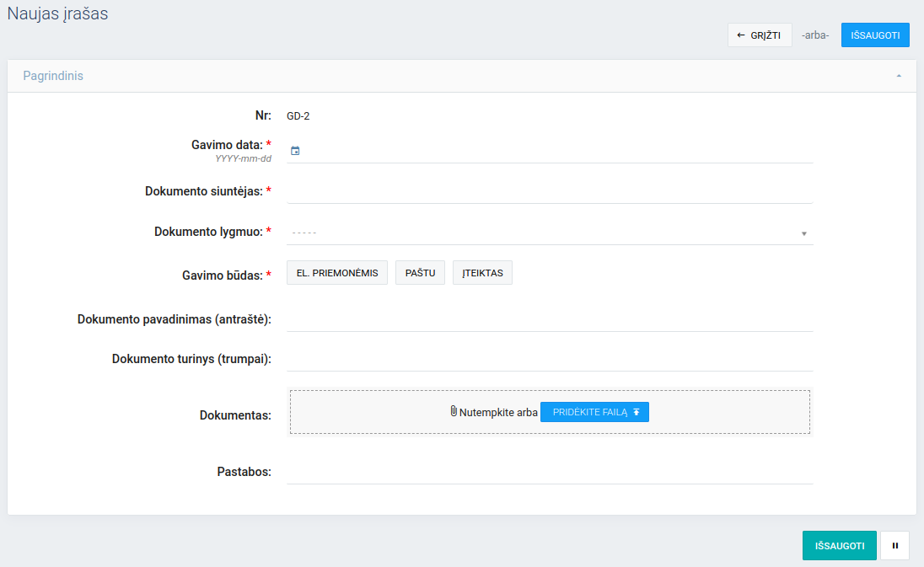The width and height of the screenshot is (924, 567).
Task: Select the El. priemonėmis receipt method
Action: 337,273
